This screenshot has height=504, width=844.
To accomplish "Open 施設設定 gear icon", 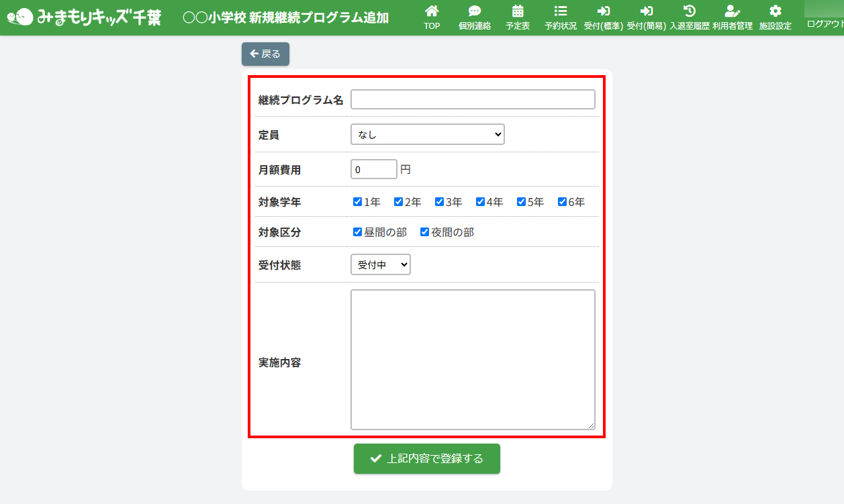I will (775, 11).
